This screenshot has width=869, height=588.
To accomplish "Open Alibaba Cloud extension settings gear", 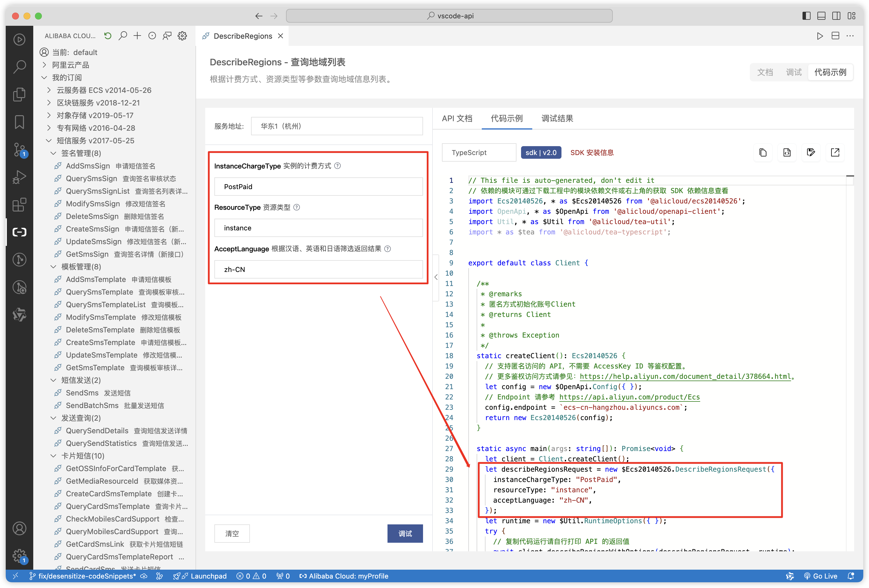I will [182, 36].
